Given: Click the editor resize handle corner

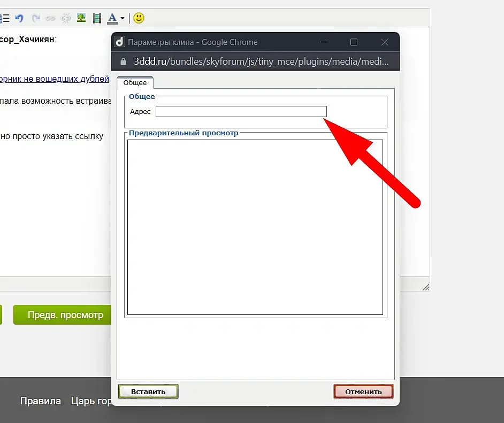Looking at the screenshot, I should coord(426,287).
